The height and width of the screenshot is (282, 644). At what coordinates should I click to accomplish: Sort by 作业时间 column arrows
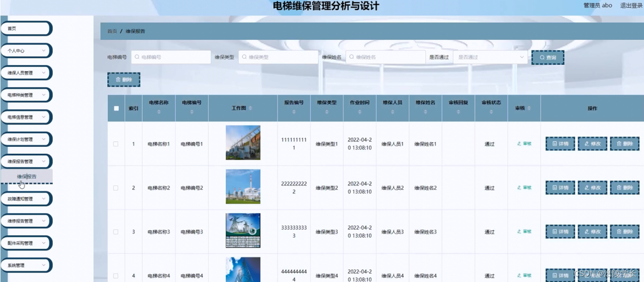(360, 112)
